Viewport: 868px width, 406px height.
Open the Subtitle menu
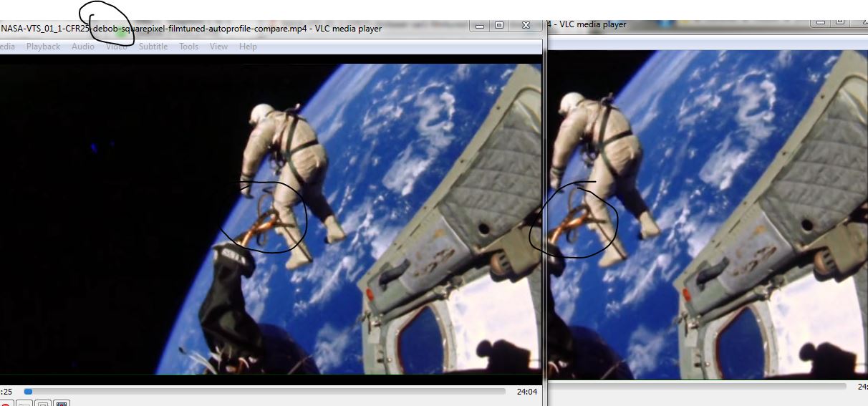pos(153,47)
